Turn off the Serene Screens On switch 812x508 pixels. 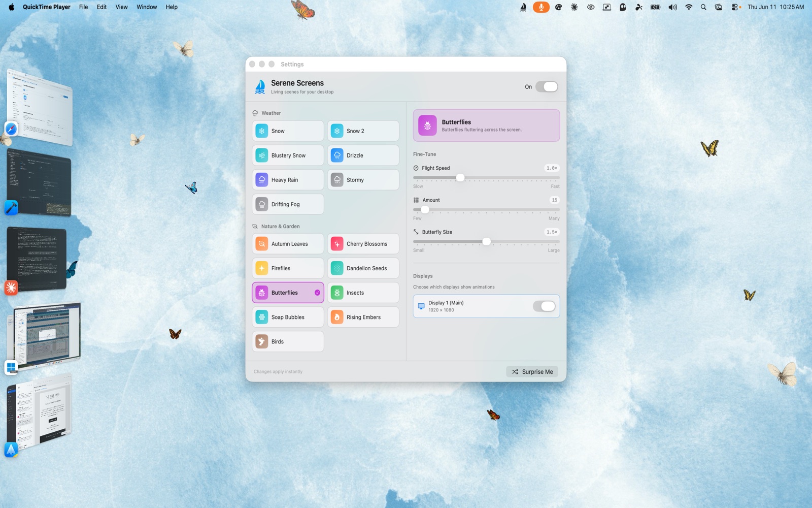[x=547, y=87]
